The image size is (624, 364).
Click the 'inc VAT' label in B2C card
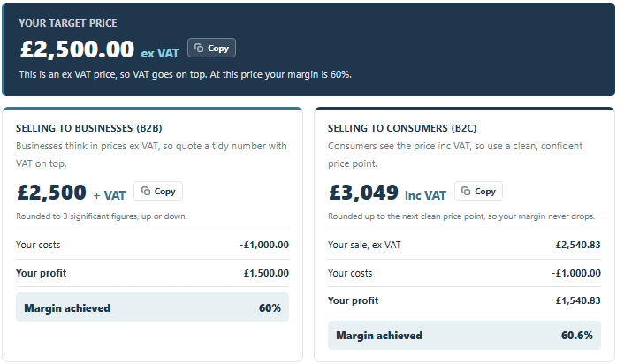click(425, 196)
